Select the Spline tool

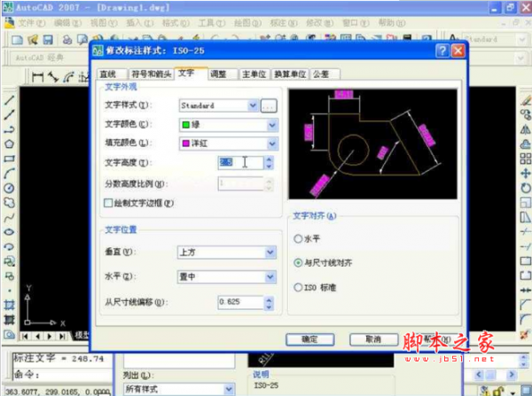[x=9, y=217]
